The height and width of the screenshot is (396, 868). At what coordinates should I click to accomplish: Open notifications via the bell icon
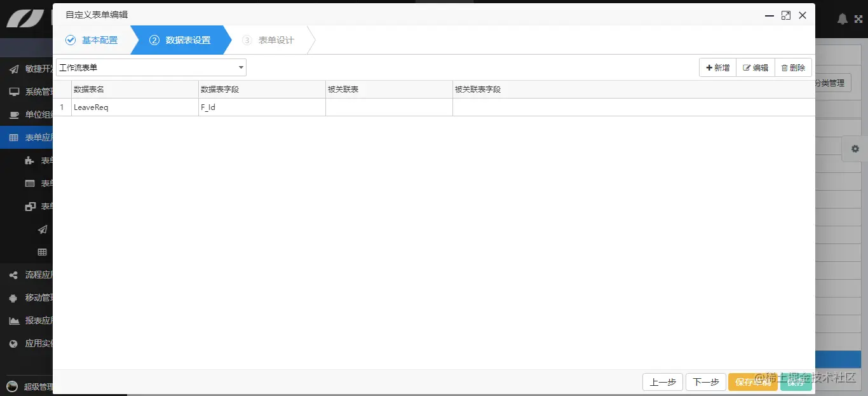click(x=843, y=18)
